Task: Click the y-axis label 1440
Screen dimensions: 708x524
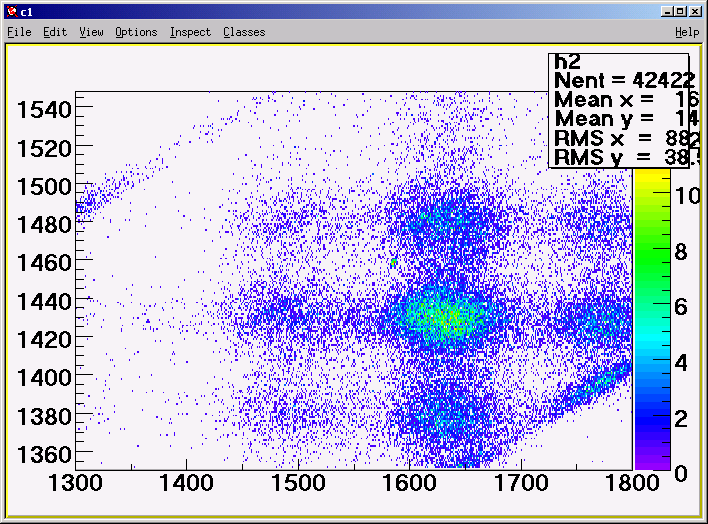Action: tap(44, 301)
